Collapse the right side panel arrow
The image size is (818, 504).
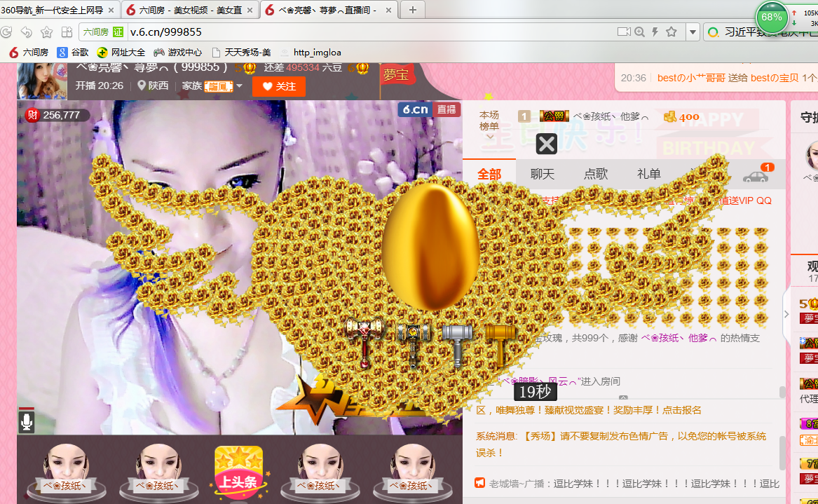click(786, 314)
